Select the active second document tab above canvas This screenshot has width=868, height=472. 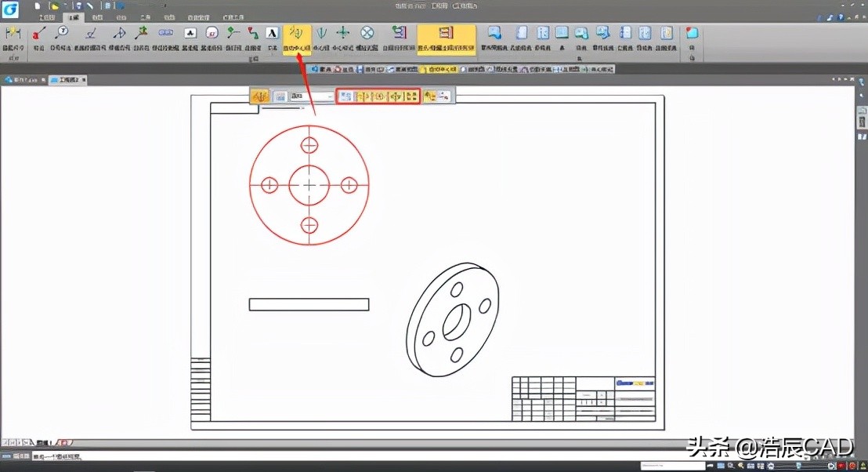(67, 80)
